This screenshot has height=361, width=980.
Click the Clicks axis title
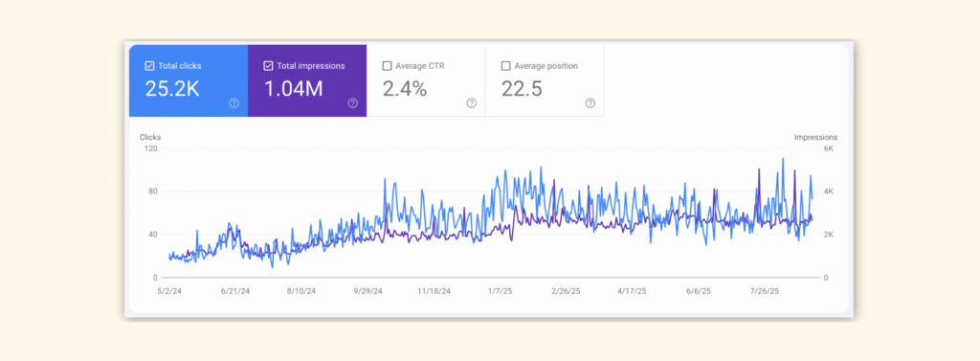pyautogui.click(x=150, y=137)
